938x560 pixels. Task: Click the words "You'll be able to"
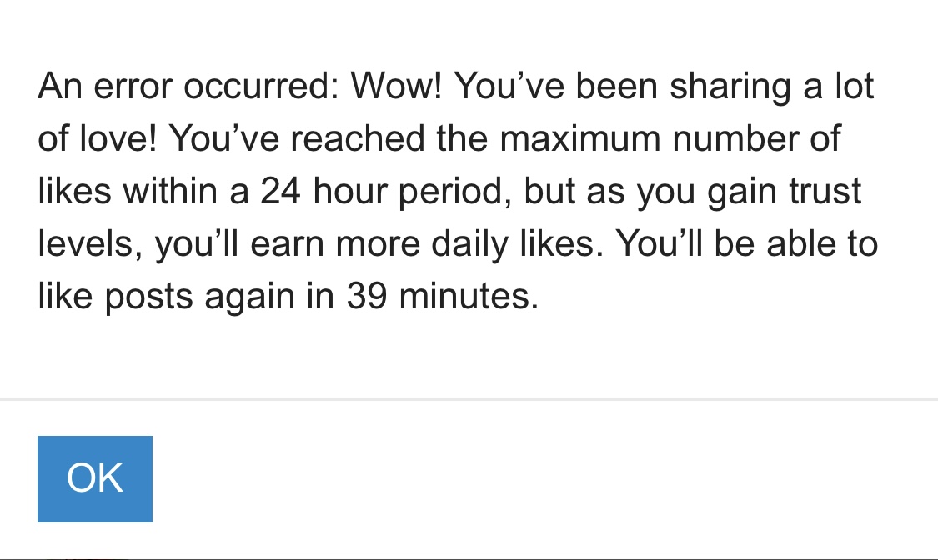coord(746,244)
